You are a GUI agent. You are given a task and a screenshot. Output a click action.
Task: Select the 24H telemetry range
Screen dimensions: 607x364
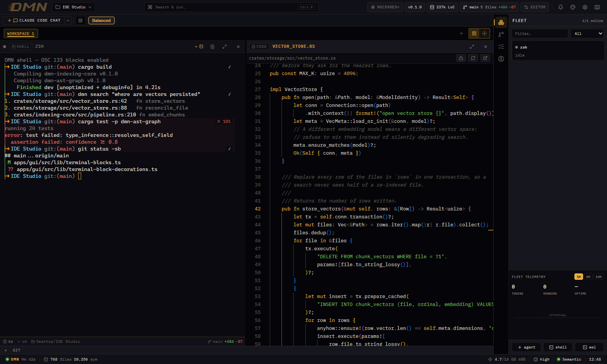[x=598, y=277]
